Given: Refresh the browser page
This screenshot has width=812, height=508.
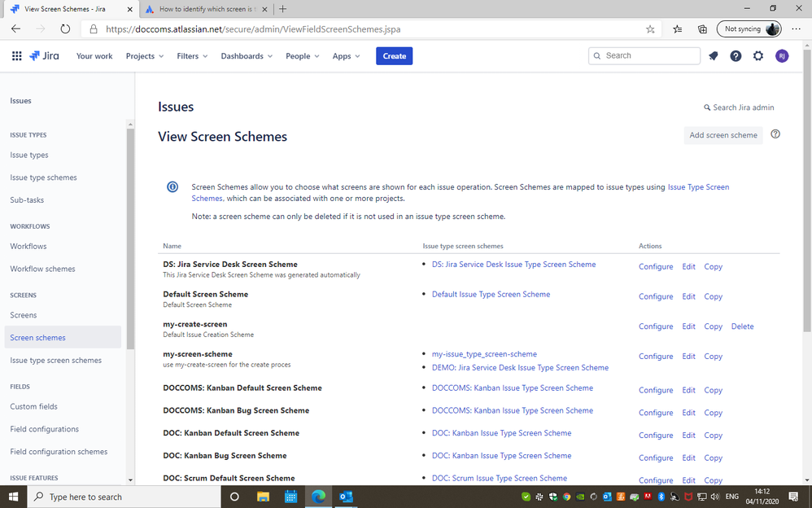Looking at the screenshot, I should [65, 29].
